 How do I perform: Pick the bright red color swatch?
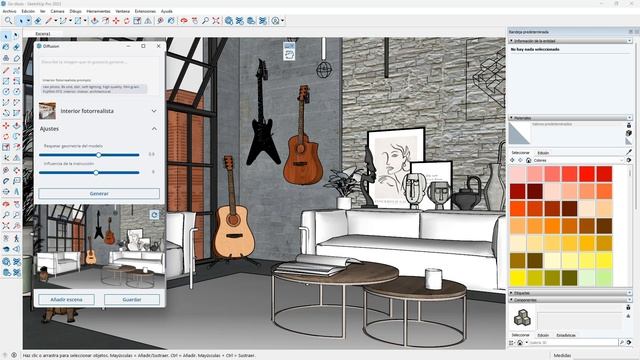pyautogui.click(x=587, y=174)
